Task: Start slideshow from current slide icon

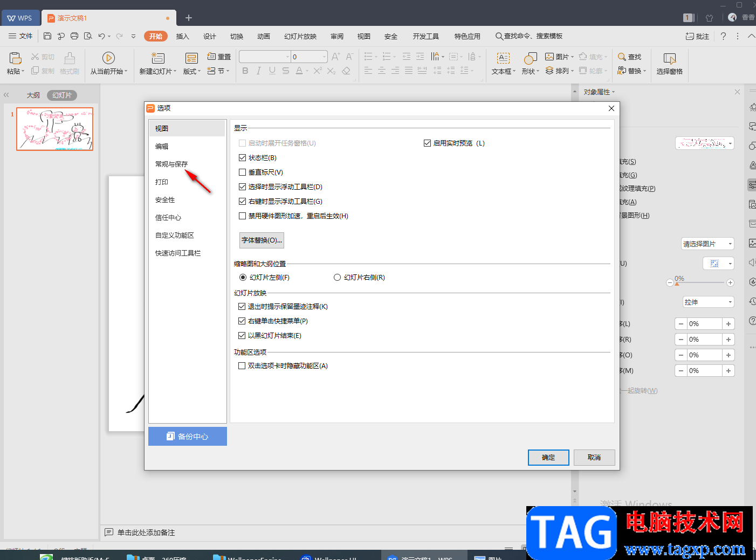Action: coord(108,58)
